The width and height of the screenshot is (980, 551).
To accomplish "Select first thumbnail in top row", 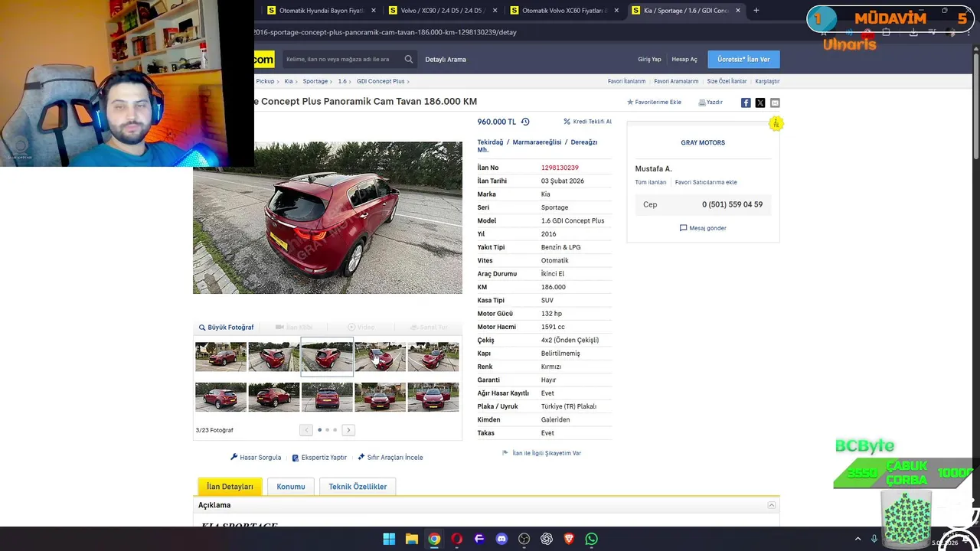I will point(220,357).
